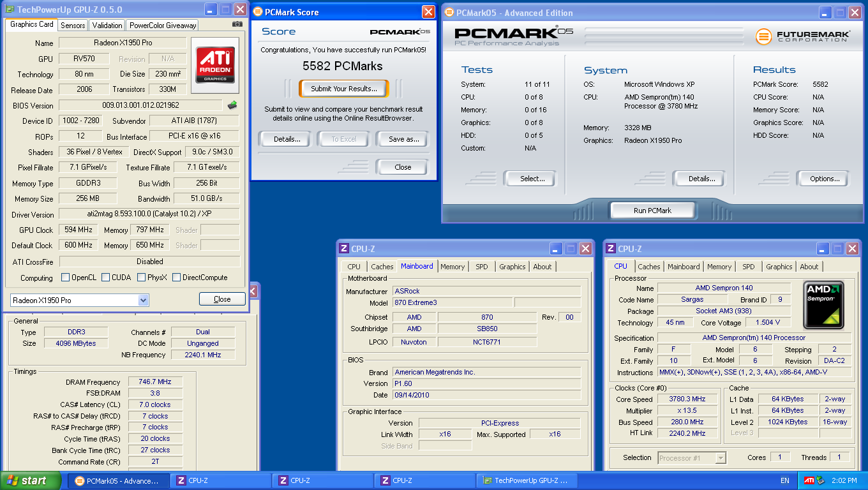Click the ATI Radeon logo in GPU-Z

point(215,65)
